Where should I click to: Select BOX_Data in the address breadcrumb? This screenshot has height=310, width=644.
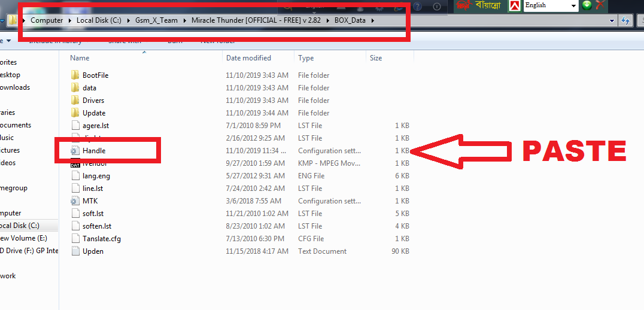[x=350, y=20]
